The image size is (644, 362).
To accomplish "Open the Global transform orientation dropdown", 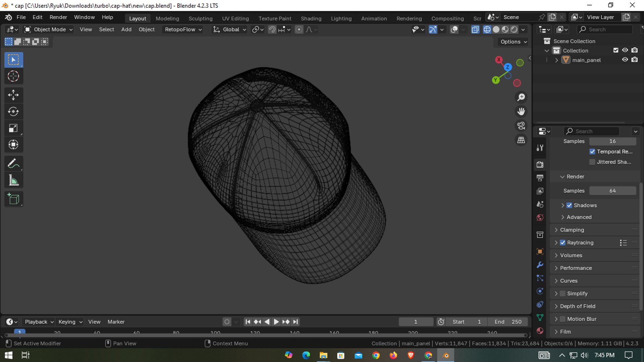I will coord(230,30).
